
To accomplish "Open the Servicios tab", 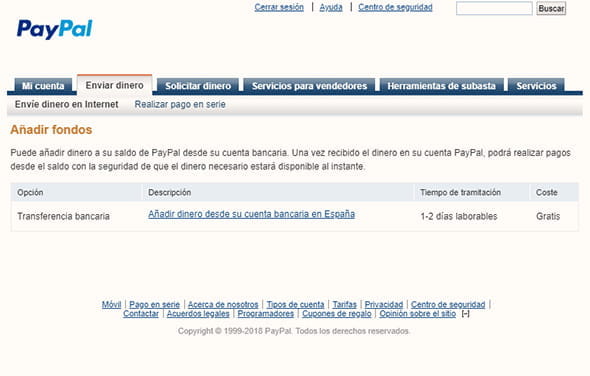I will pos(536,86).
